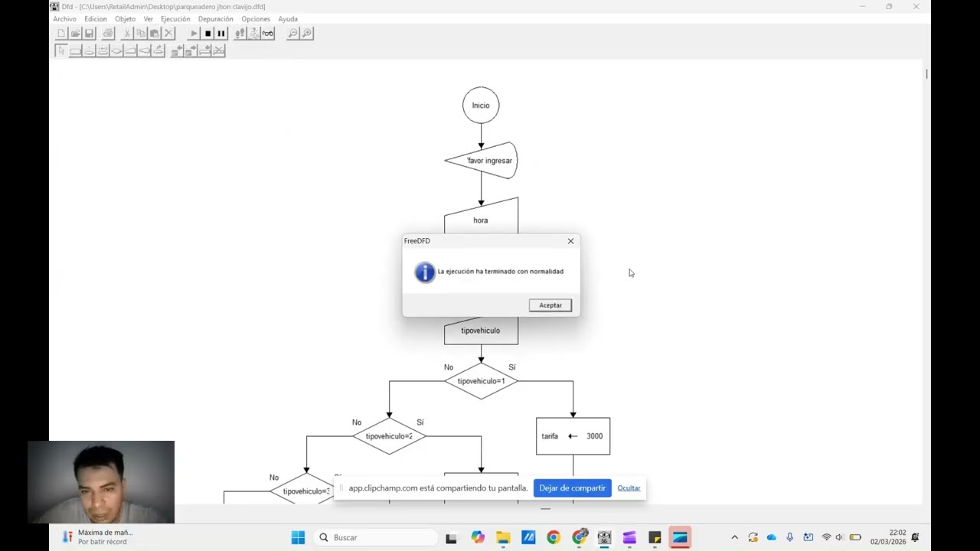This screenshot has width=980, height=551.
Task: Open an existing diagram file
Action: pyautogui.click(x=75, y=33)
